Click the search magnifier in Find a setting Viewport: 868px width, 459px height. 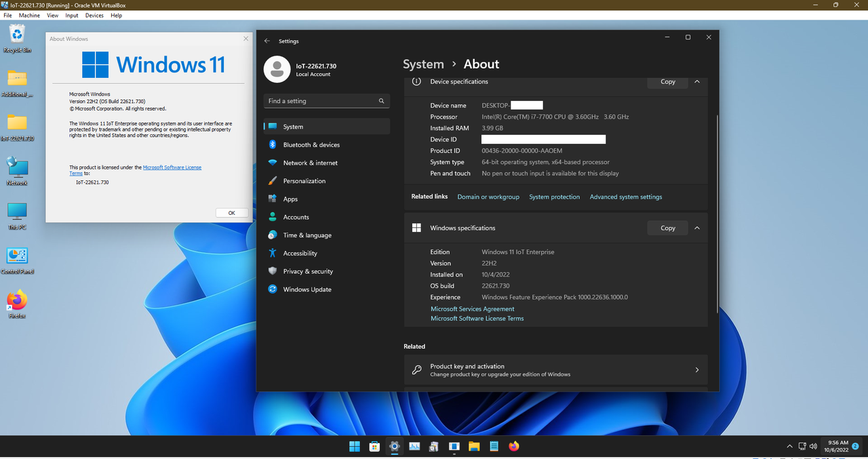[x=382, y=101]
